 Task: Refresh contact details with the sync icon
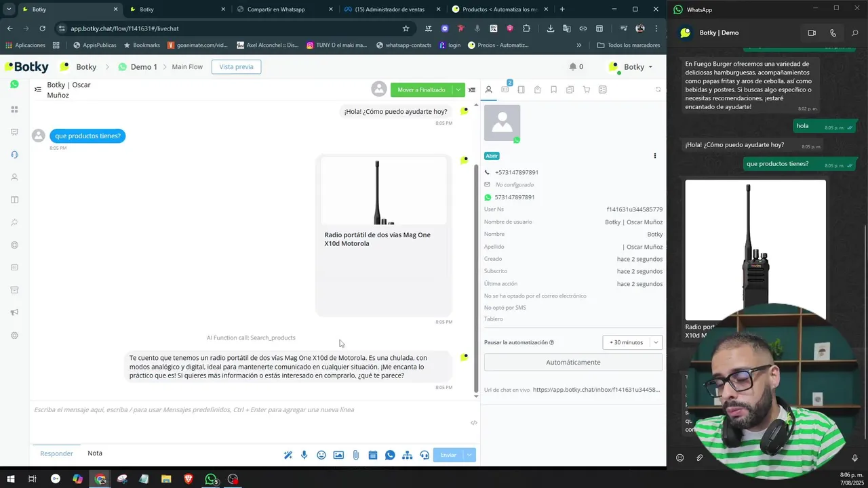tap(658, 89)
